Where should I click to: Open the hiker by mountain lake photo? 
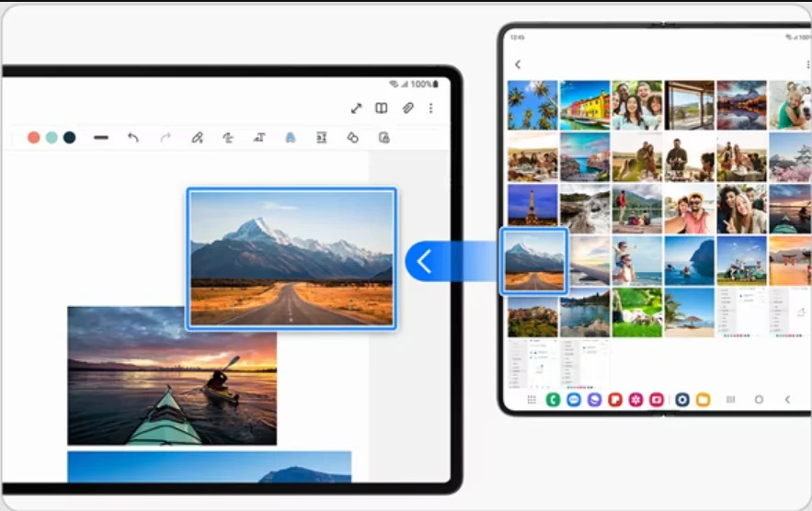(637, 209)
